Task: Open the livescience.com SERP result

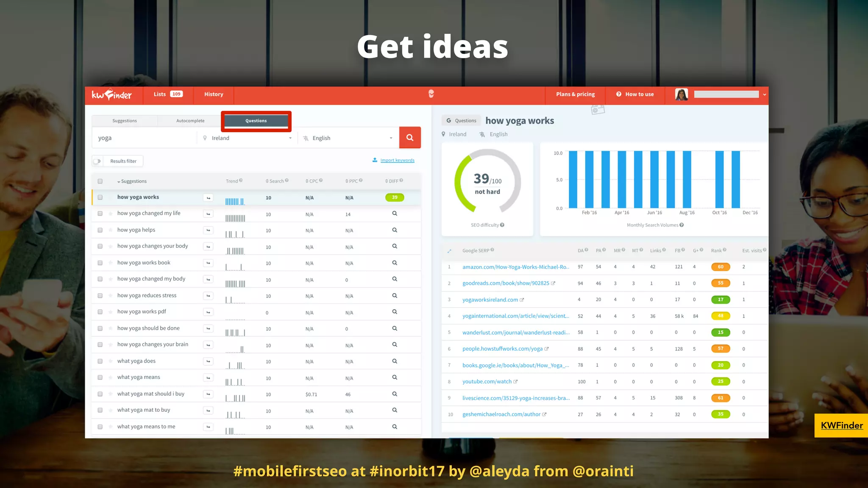Action: coord(516,398)
